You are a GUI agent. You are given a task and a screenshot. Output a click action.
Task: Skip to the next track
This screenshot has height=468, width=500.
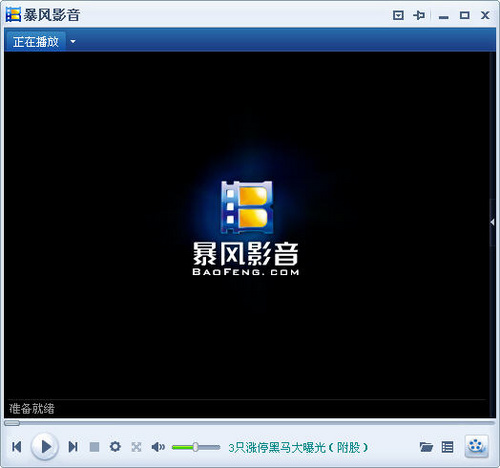[73, 447]
